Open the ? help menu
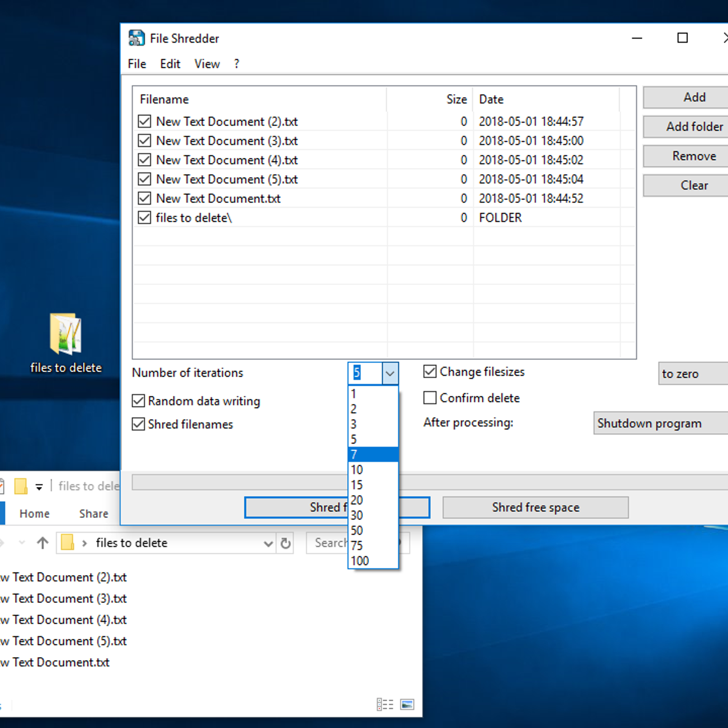The image size is (728, 728). (x=237, y=64)
